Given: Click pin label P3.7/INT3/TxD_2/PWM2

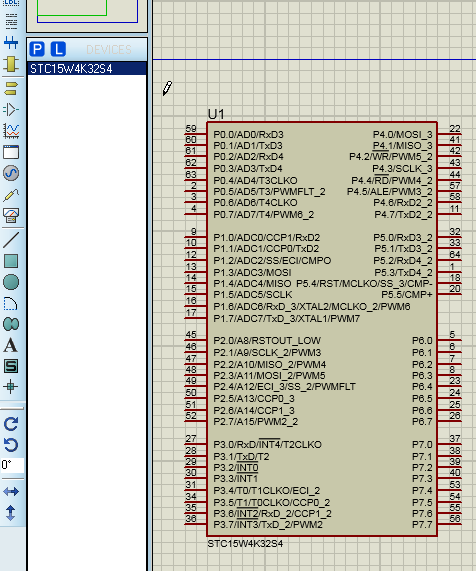Looking at the screenshot, I should coord(268,525).
